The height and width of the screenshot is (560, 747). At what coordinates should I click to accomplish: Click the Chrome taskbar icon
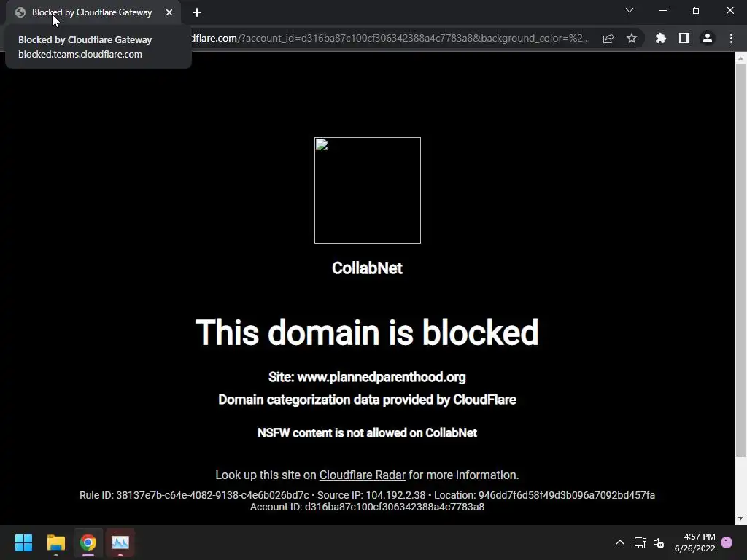(88, 542)
